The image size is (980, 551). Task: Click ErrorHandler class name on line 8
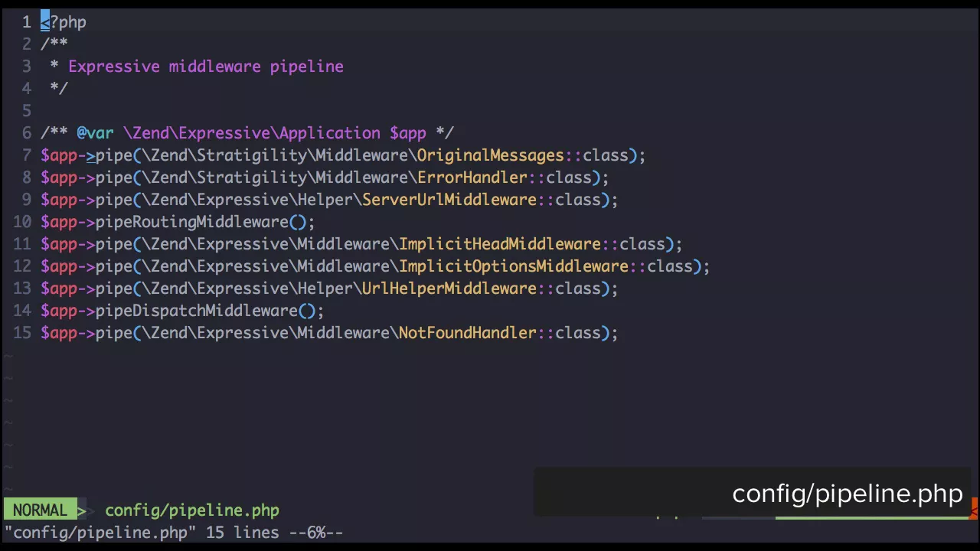472,178
